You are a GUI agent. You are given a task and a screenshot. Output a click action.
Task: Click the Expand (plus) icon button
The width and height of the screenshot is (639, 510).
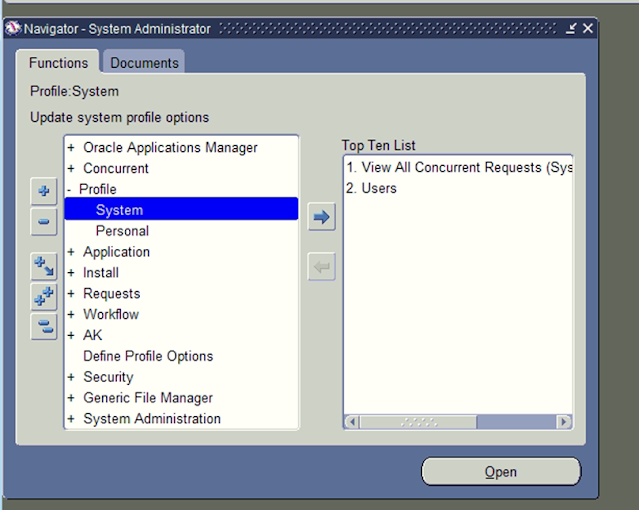(44, 191)
